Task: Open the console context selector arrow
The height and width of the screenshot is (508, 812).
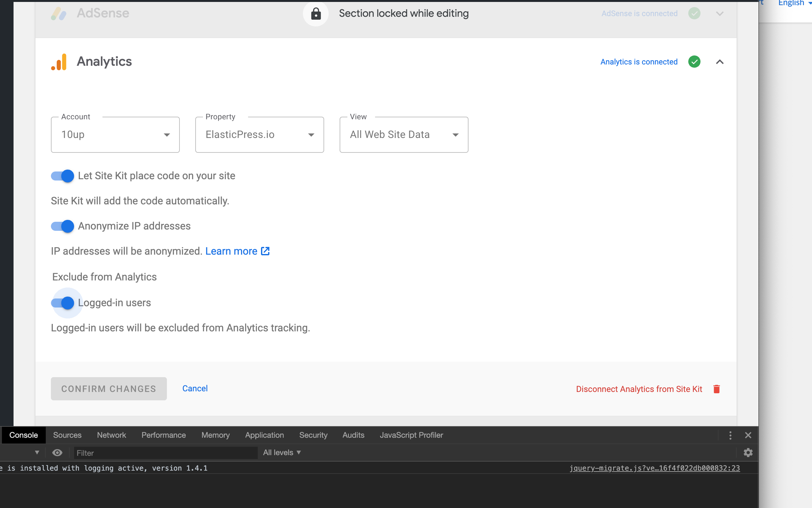Action: coord(37,453)
